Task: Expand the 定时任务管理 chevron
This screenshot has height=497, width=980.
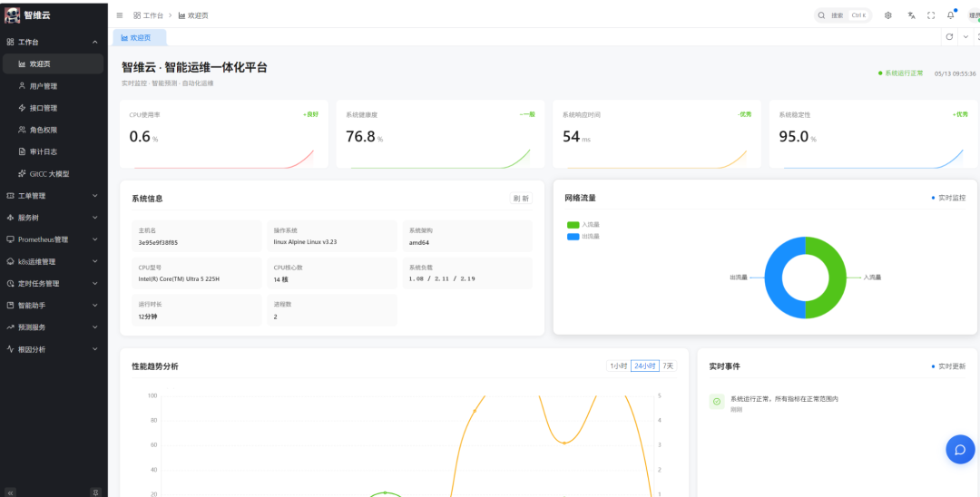Action: [95, 284]
